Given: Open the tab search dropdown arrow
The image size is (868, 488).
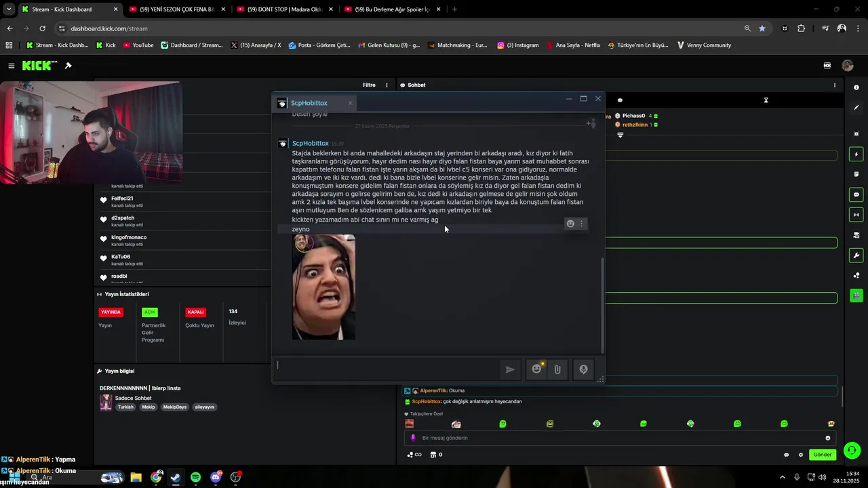Looking at the screenshot, I should [9, 9].
